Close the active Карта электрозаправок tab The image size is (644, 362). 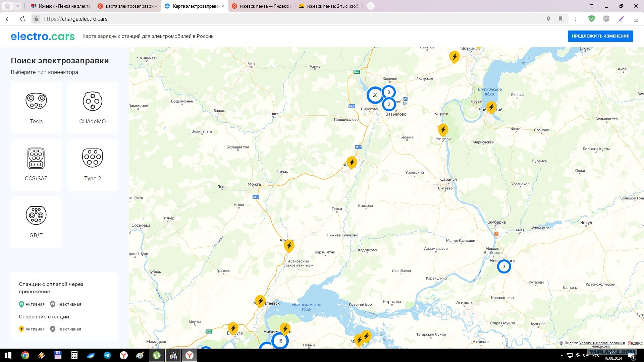click(x=223, y=6)
